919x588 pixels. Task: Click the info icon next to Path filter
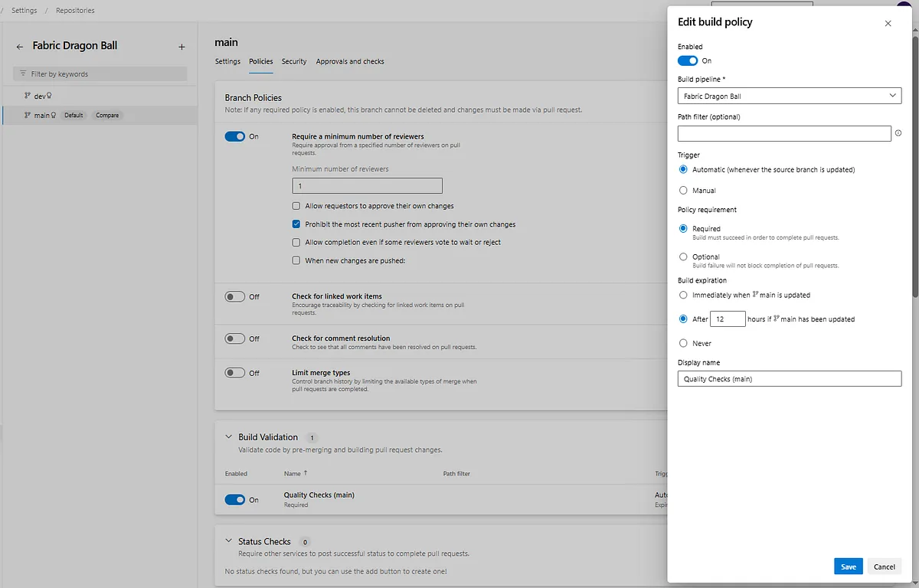tap(898, 133)
